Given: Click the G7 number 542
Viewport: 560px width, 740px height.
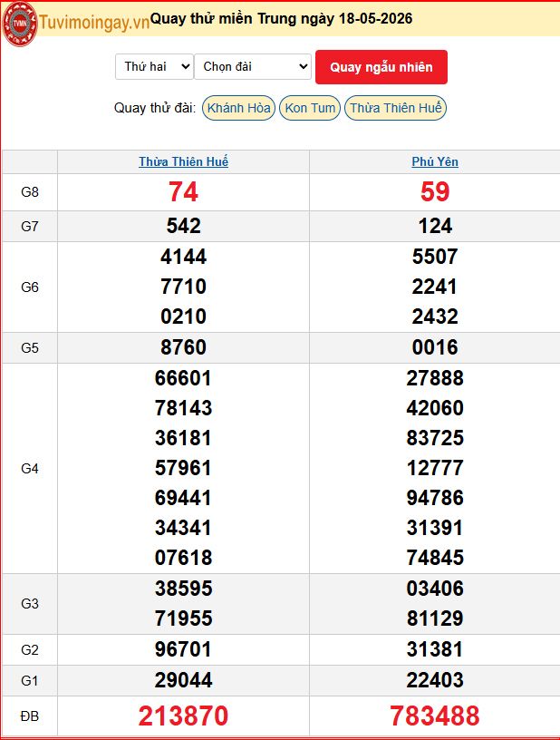Looking at the screenshot, I should click(x=183, y=226).
